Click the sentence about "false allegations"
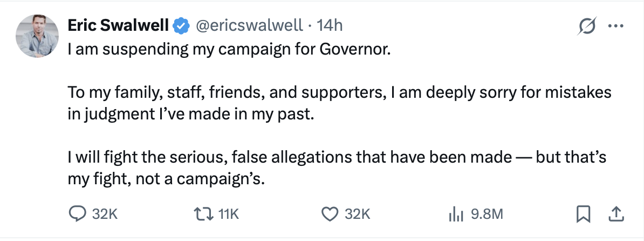Screen dimensions: 644x241 coord(340,168)
